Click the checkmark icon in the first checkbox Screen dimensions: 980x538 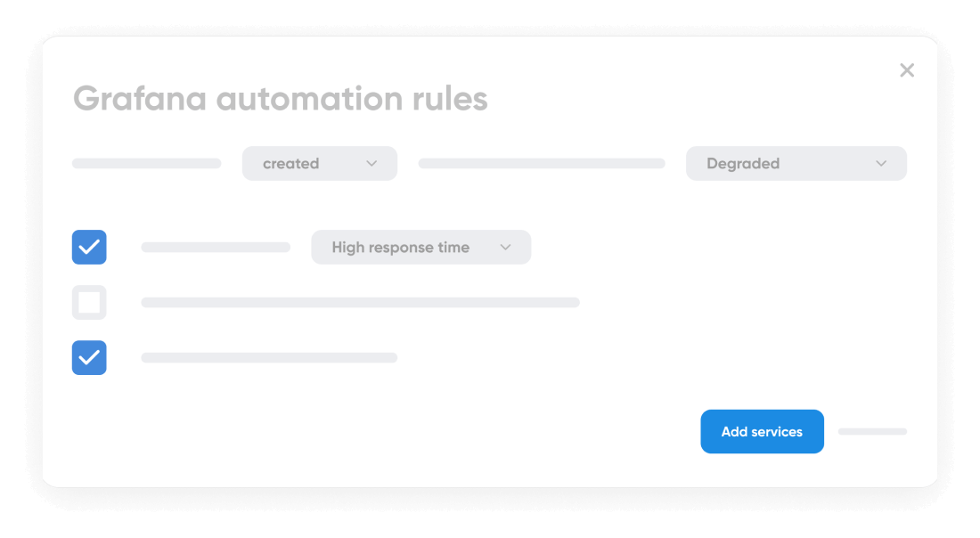tap(89, 247)
